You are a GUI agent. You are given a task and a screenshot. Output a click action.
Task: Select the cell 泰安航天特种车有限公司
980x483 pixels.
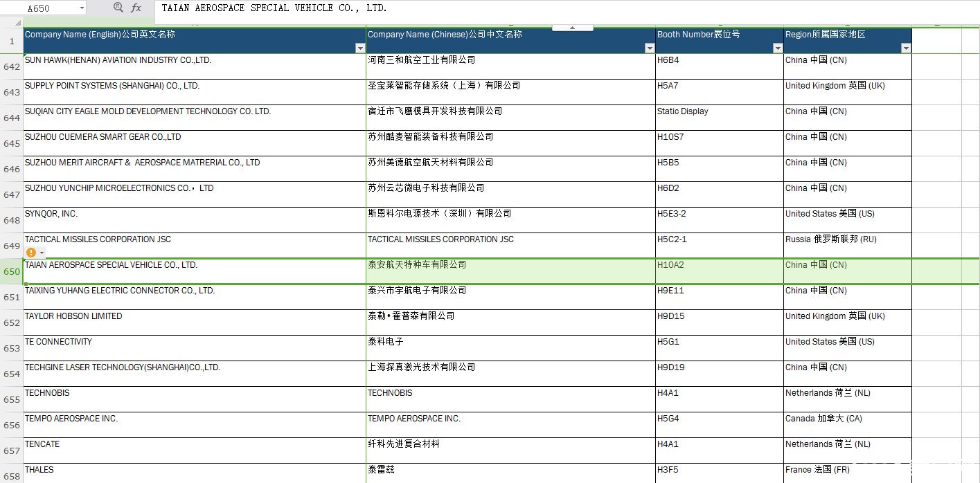(510, 271)
